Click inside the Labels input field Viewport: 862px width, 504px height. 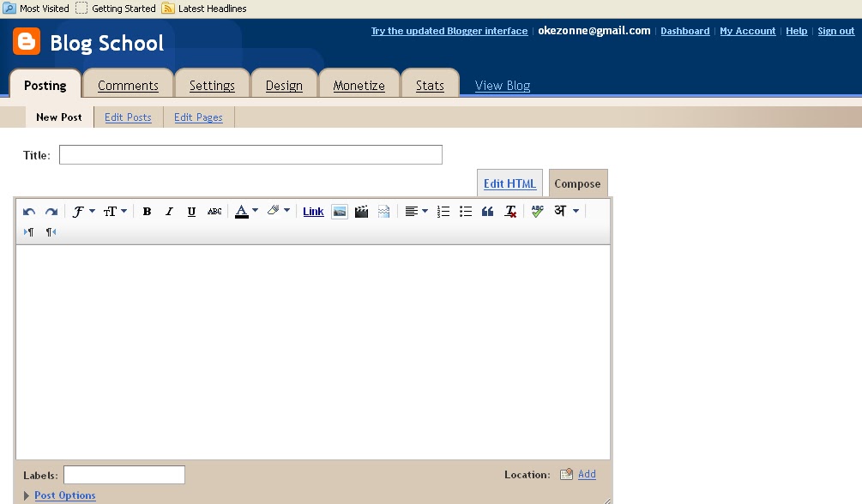point(124,475)
